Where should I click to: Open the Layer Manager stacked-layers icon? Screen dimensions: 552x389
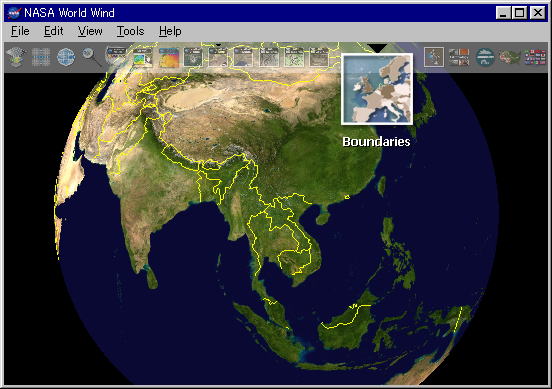(16, 57)
